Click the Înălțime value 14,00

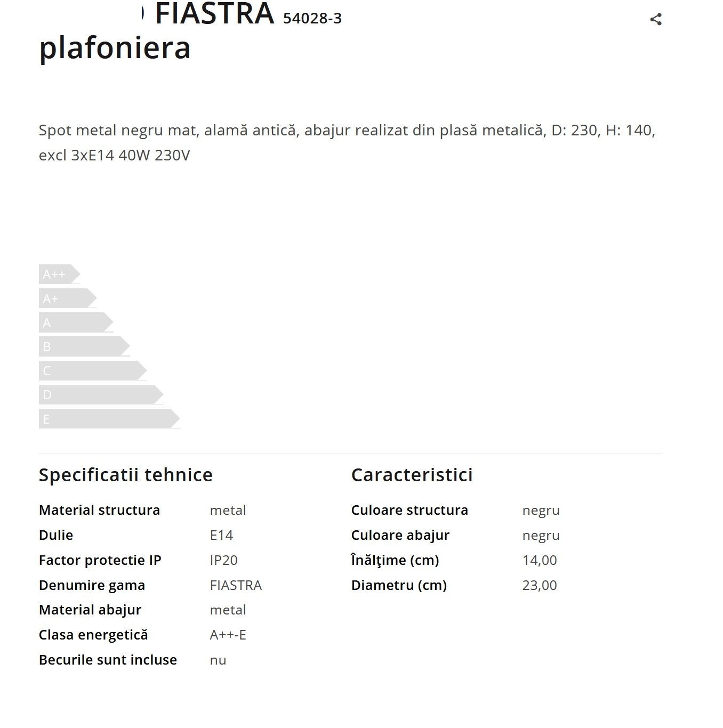point(540,560)
